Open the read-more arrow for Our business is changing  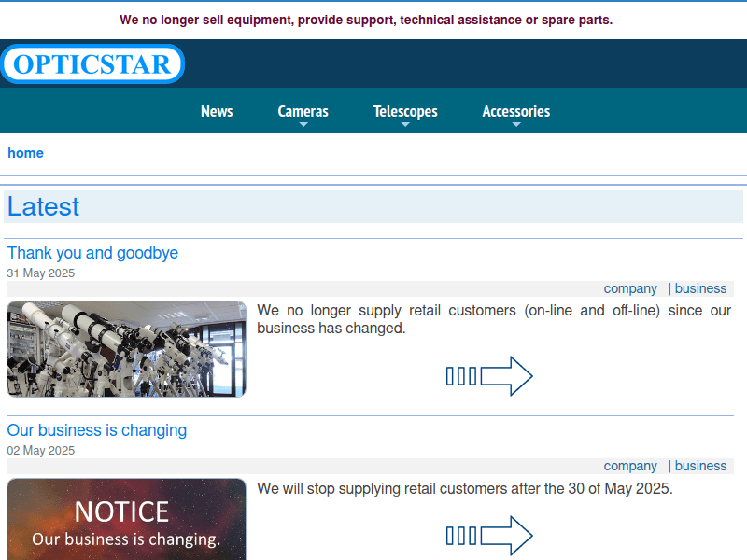(x=489, y=536)
